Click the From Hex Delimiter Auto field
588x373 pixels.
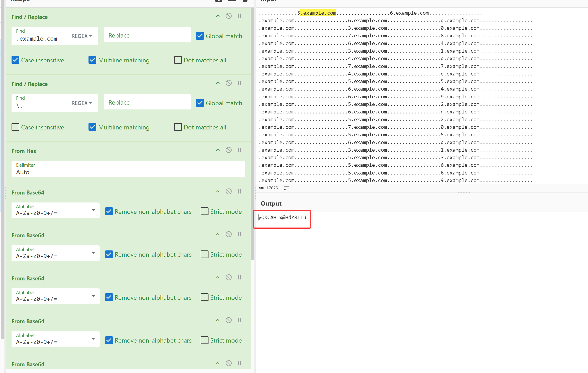(x=128, y=169)
